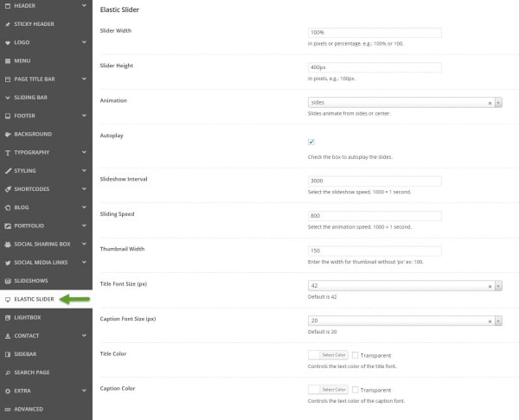Screen dimensions: 519x420
Task: Clear the Title Font Size value with x
Action: tap(490, 286)
